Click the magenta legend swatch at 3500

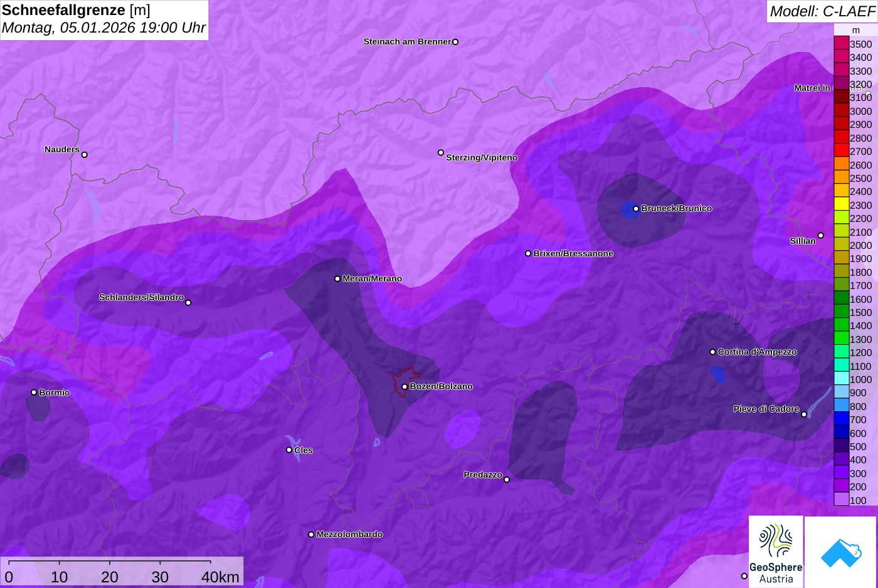click(841, 43)
